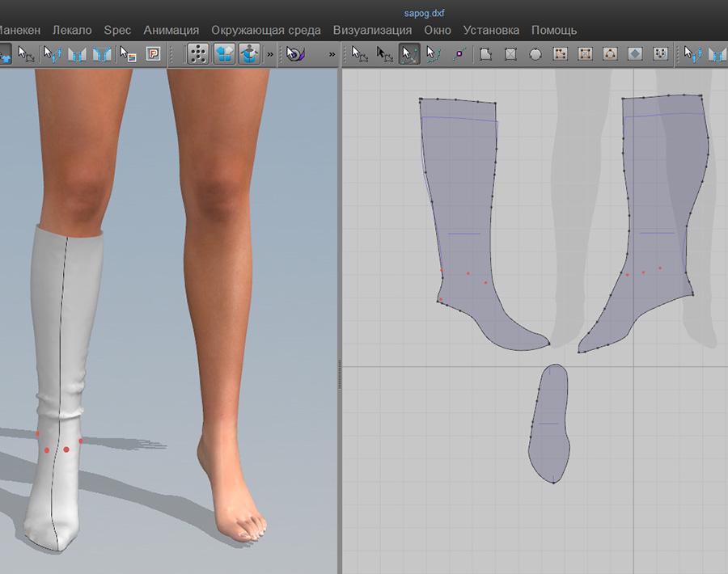Open the Анимация menu
The width and height of the screenshot is (728, 574).
click(x=171, y=30)
